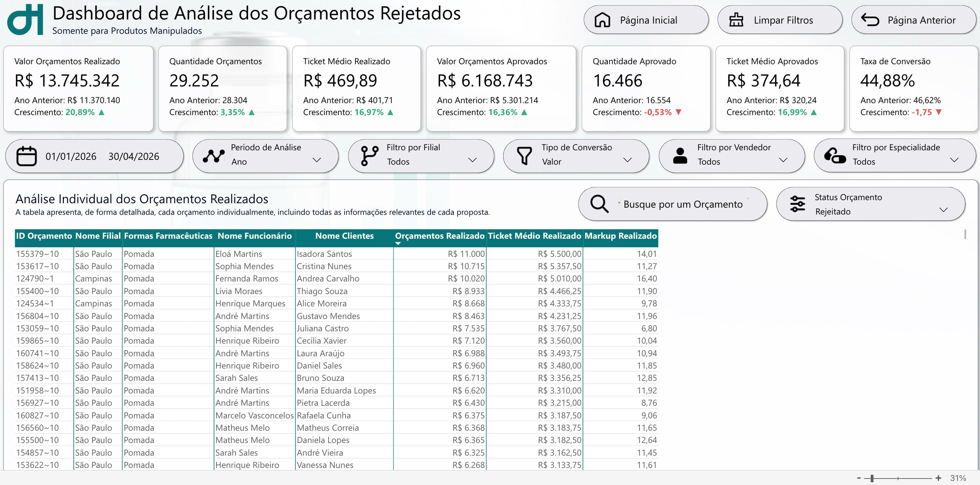Click the zoom-out minus icon
Screen dimensions: 980x485
(859, 478)
